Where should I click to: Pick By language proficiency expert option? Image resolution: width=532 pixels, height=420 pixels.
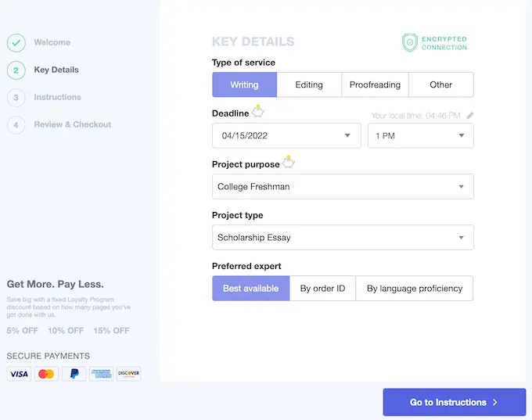(x=415, y=289)
